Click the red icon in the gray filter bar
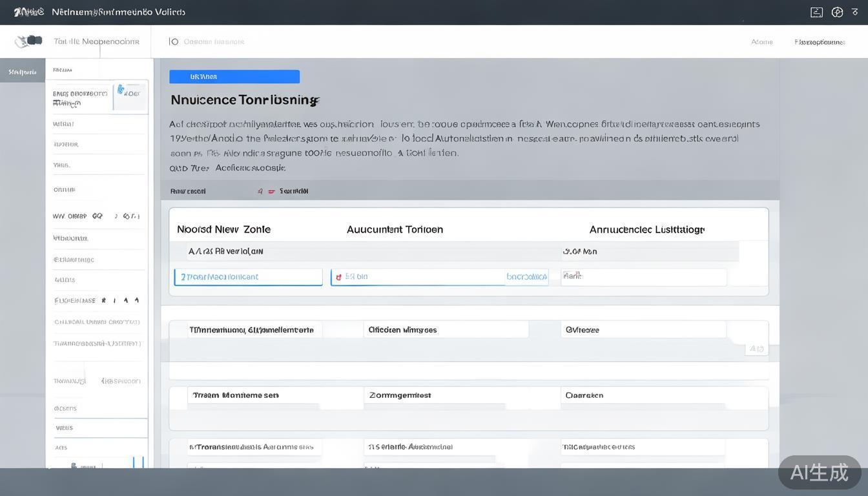The image size is (868, 496). 271,191
